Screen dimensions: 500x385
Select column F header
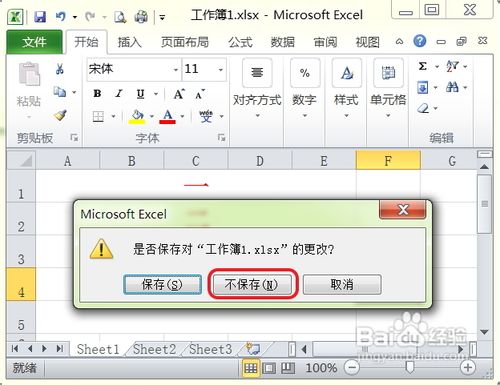(388, 161)
